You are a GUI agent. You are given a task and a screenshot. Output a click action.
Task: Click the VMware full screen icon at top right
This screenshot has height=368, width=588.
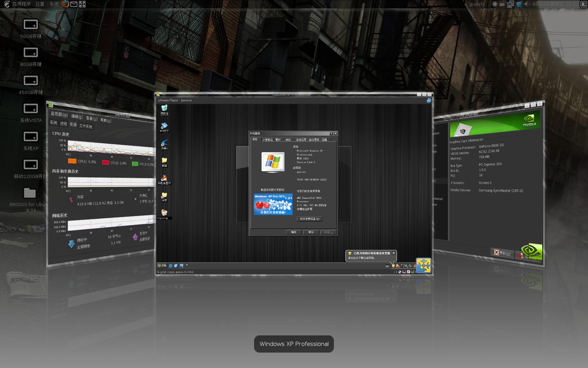click(429, 101)
